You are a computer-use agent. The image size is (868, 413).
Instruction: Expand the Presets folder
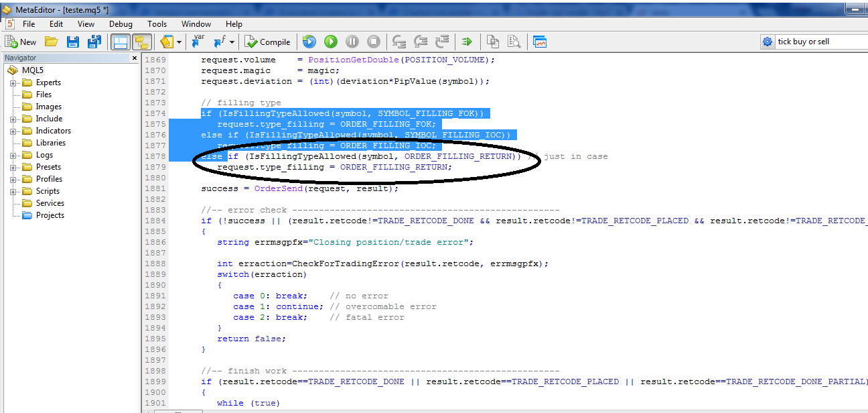[x=13, y=168]
